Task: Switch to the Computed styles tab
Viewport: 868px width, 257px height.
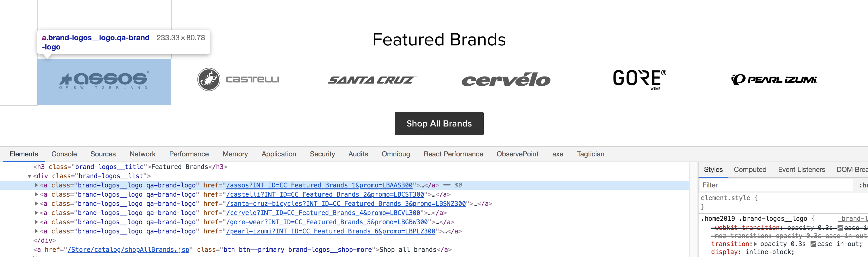Action: pos(750,170)
